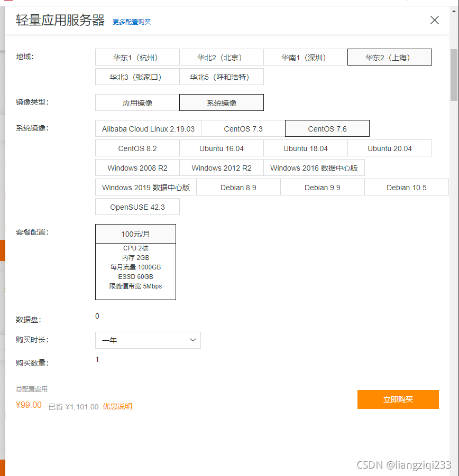This screenshot has width=459, height=476.
Task: Click the scrollbar up arrow
Action: 454,11
